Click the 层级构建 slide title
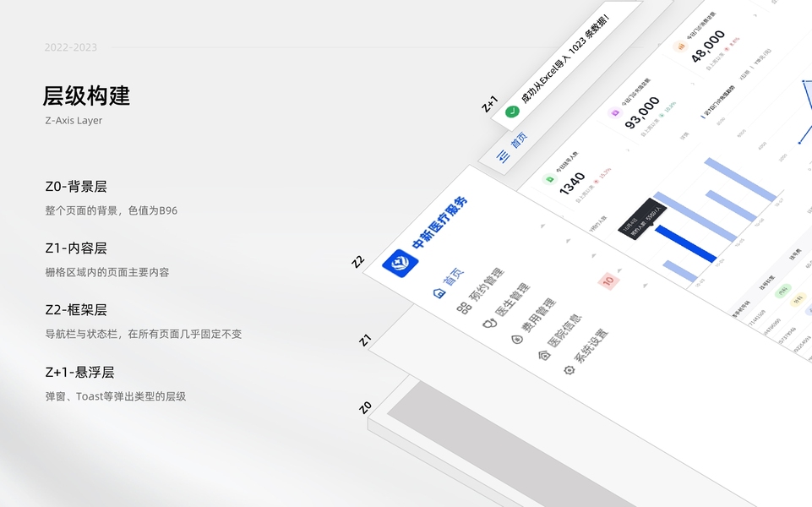 coord(86,95)
